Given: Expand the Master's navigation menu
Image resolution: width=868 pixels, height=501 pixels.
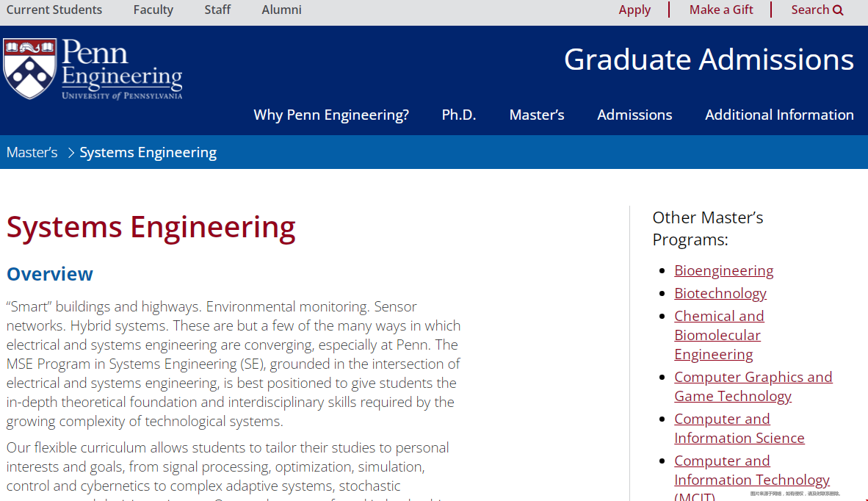Looking at the screenshot, I should pos(536,115).
